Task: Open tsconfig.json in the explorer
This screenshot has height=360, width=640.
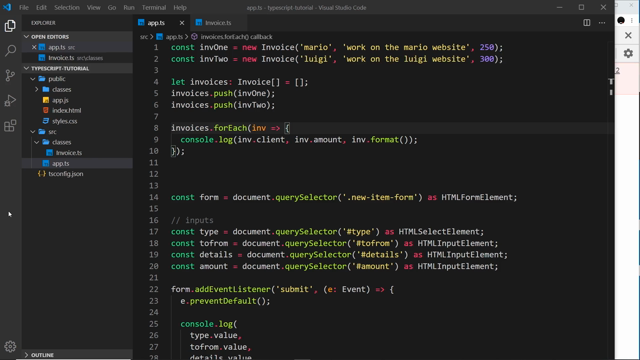Action: 65,174
